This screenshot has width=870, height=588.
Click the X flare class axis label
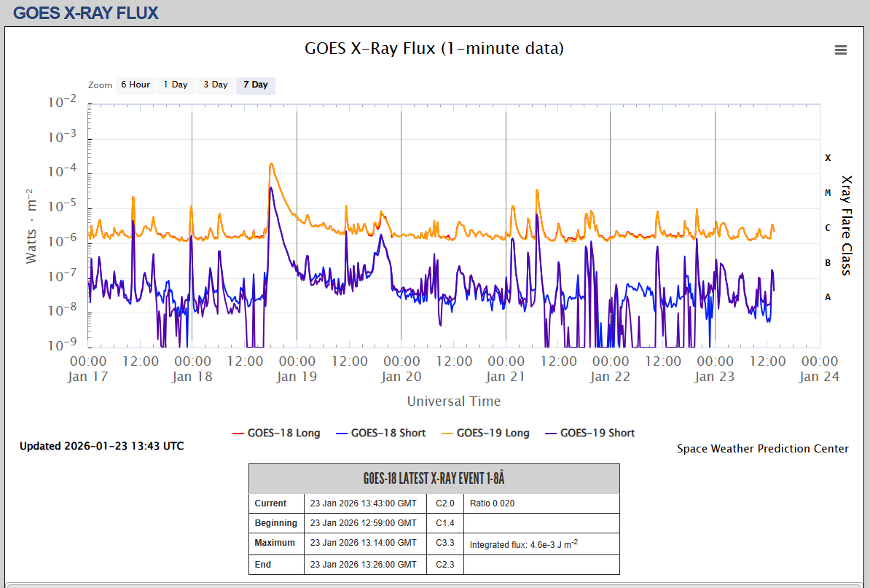click(x=828, y=157)
